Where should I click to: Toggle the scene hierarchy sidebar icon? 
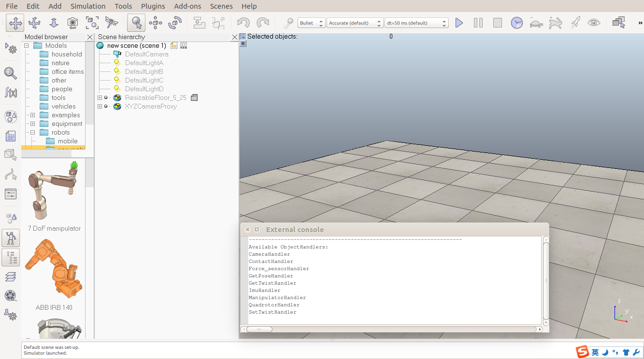11,257
